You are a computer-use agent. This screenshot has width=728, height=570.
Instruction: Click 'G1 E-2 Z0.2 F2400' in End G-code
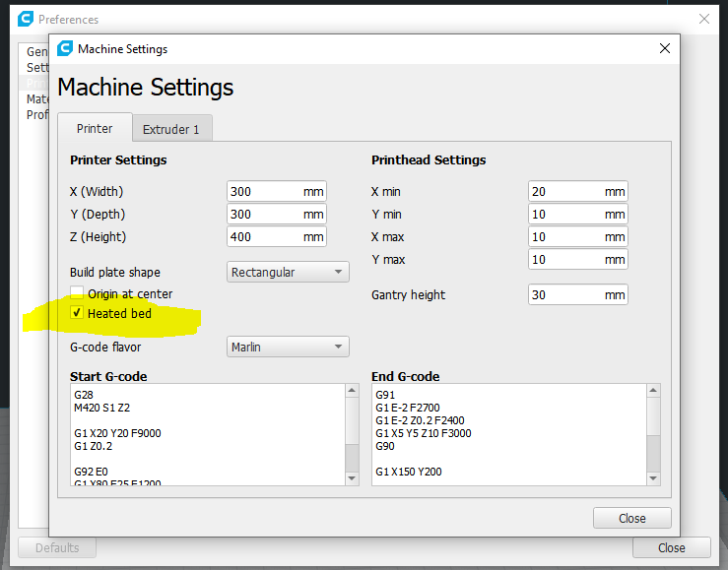pyautogui.click(x=421, y=420)
